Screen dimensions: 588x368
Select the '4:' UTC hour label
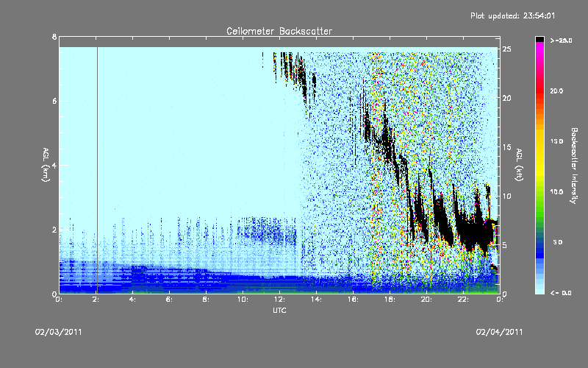tap(132, 300)
